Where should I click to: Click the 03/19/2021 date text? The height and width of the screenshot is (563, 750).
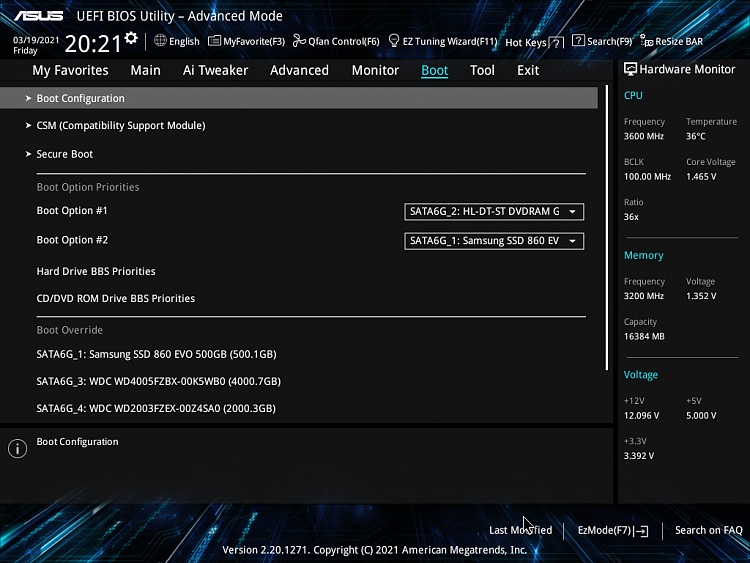point(36,40)
